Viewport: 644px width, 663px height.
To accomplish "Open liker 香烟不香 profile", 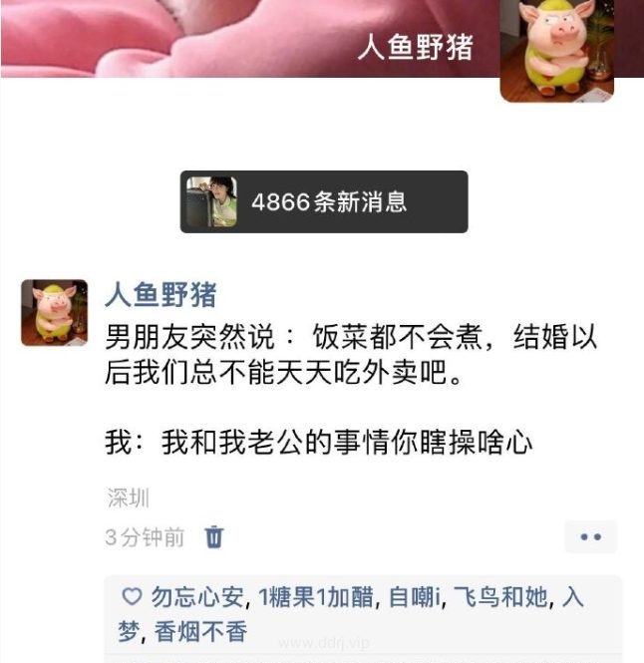I will [x=200, y=632].
